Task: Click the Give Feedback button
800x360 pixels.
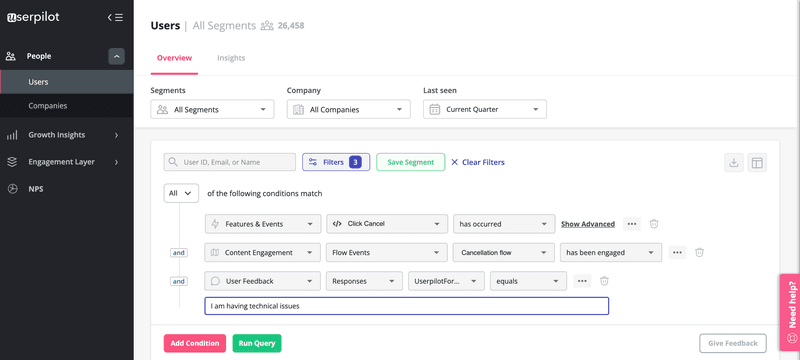Action: [733, 343]
